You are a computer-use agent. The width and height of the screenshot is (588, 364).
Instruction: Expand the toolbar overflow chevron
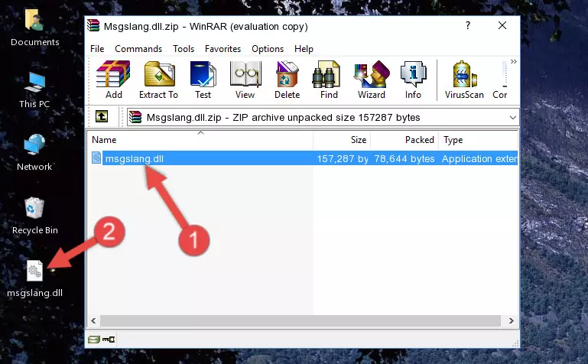(513, 61)
